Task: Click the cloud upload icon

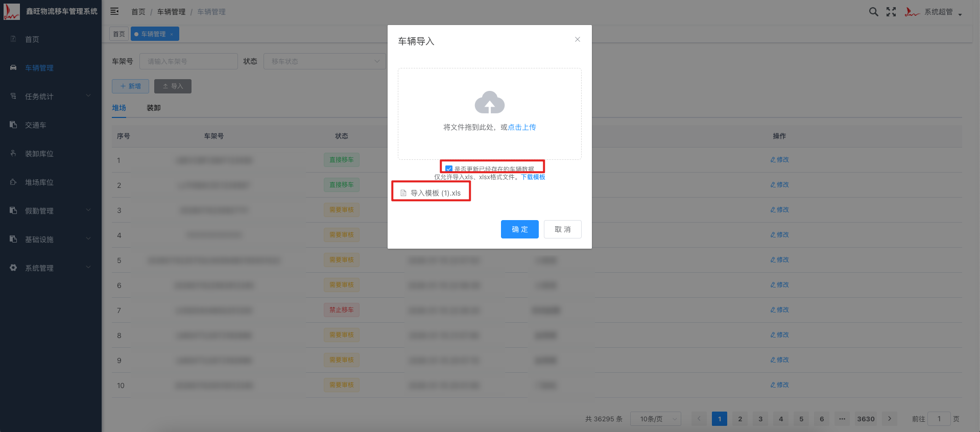Action: 489,102
